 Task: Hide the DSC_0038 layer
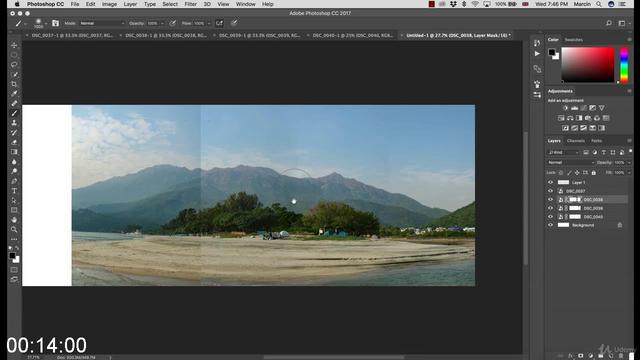[550, 200]
